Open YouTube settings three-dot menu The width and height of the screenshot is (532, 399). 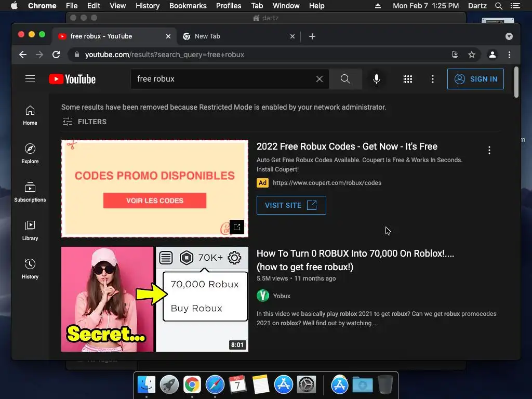(x=433, y=79)
